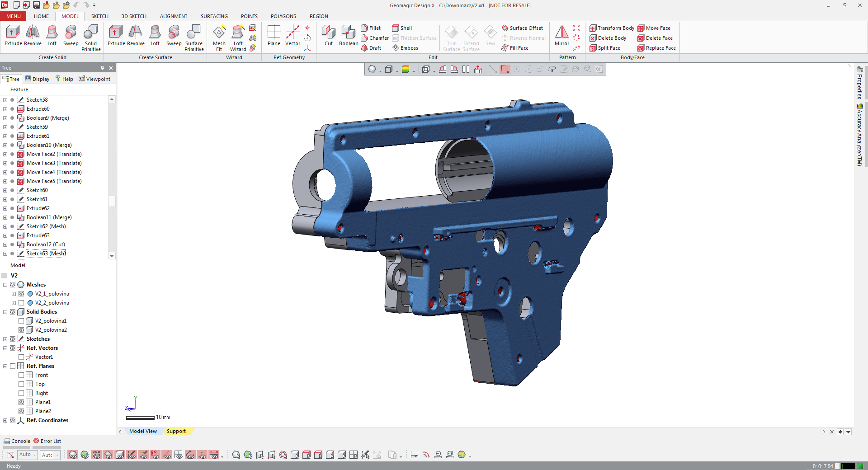Click the Transform Body command

point(612,28)
